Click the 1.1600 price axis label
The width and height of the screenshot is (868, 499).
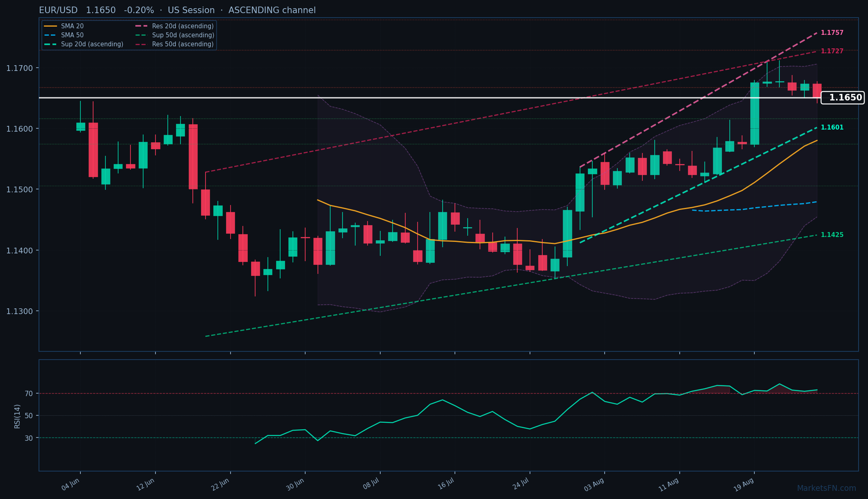point(20,129)
